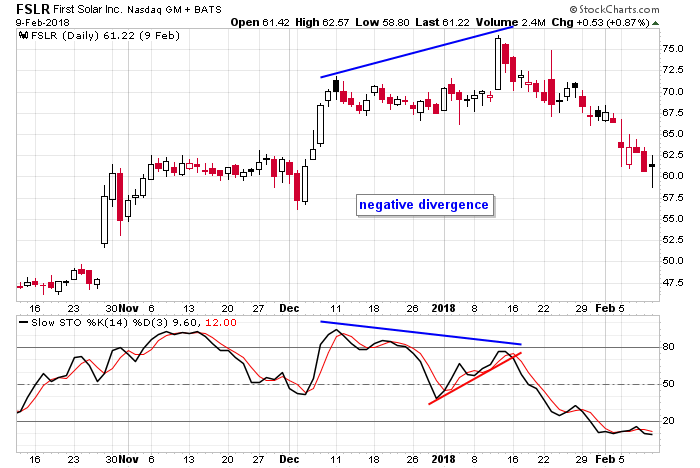
Task: Click the 20 oversold level label
Action: point(667,421)
